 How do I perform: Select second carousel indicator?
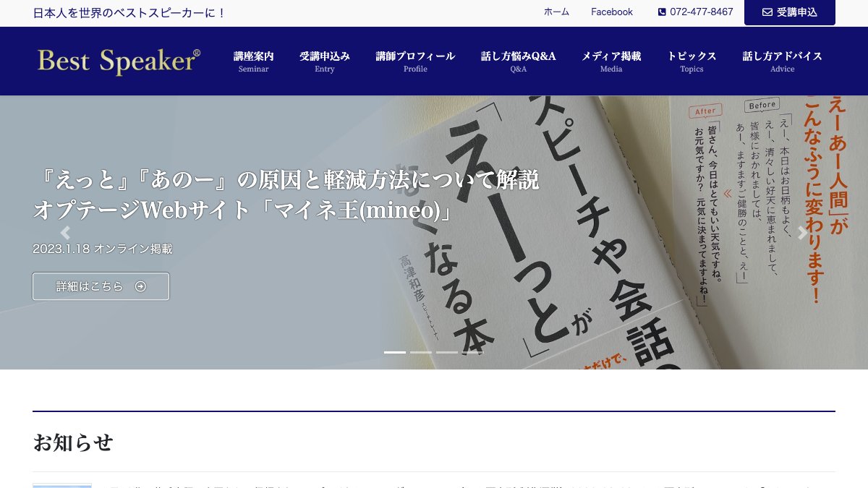point(421,352)
